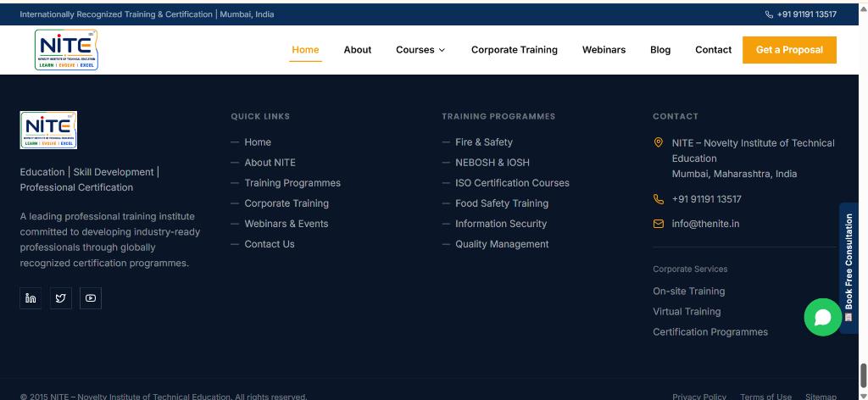
Task: Go to the Home nav item
Action: tap(305, 50)
